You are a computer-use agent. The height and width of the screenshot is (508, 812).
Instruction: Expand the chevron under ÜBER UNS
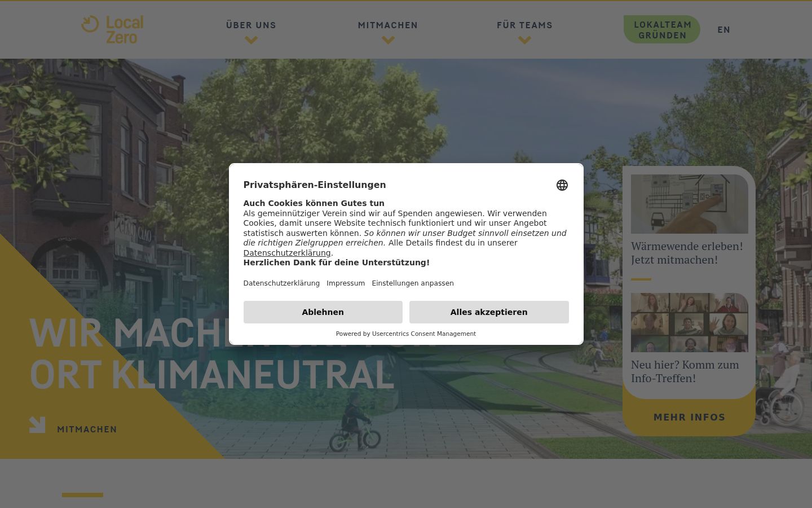pos(251,40)
